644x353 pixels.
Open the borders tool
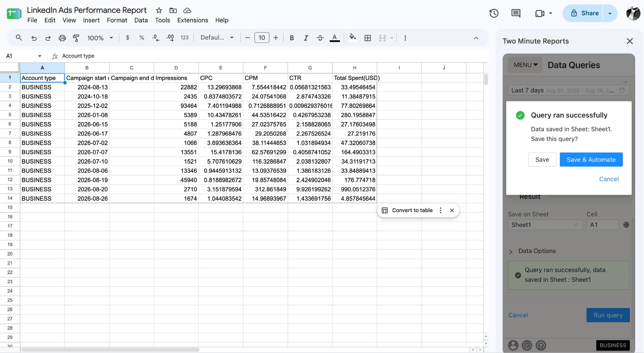click(x=368, y=38)
